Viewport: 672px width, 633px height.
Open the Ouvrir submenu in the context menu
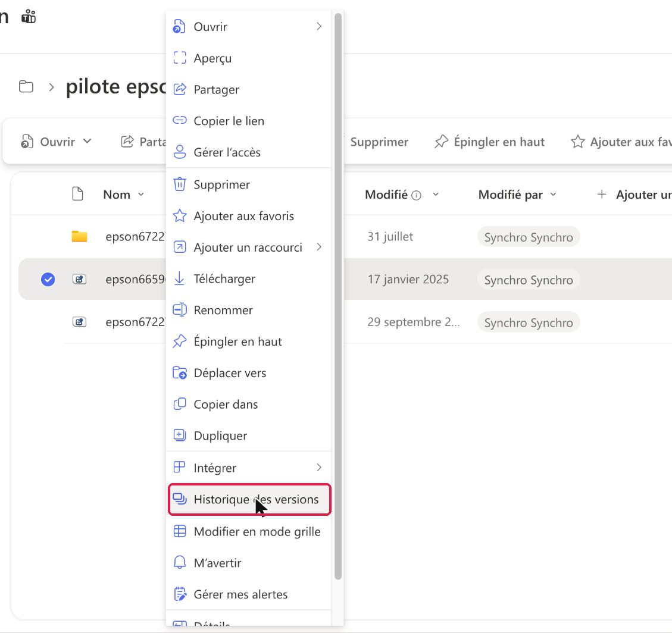[x=249, y=27]
